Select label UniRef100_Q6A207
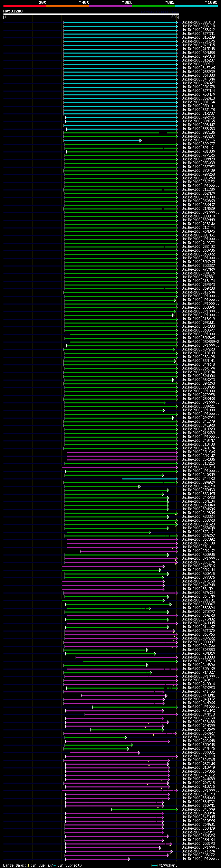221x868 pixels. pyautogui.click(x=198, y=536)
